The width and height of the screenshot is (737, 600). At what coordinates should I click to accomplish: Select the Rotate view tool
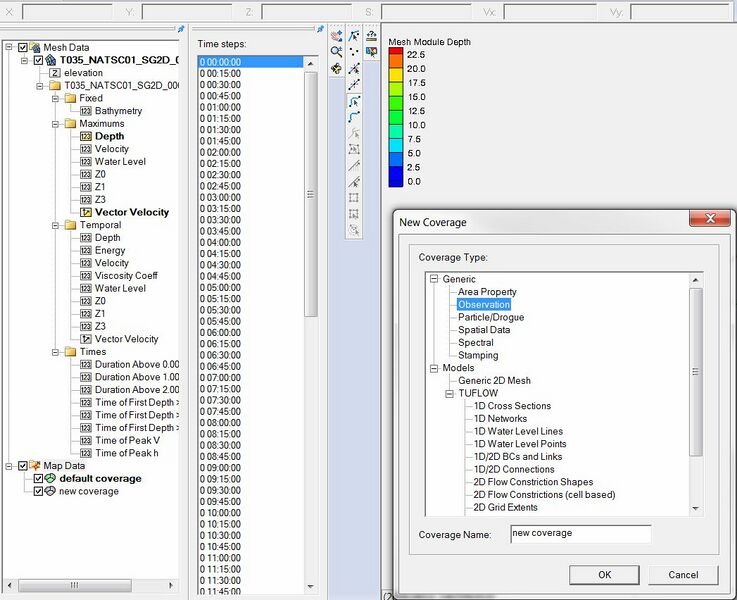click(x=337, y=69)
